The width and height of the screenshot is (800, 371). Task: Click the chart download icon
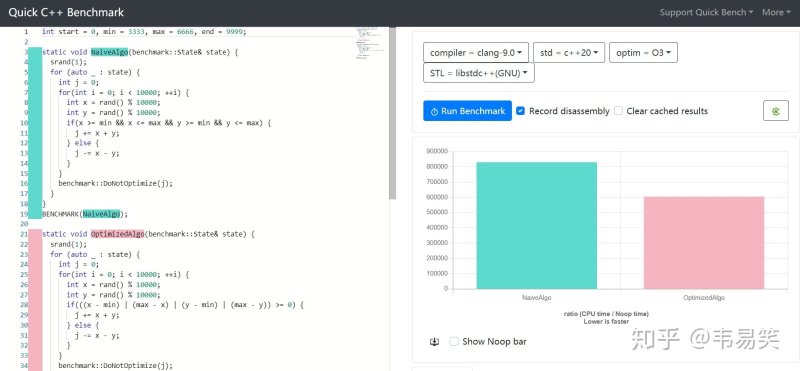[434, 342]
